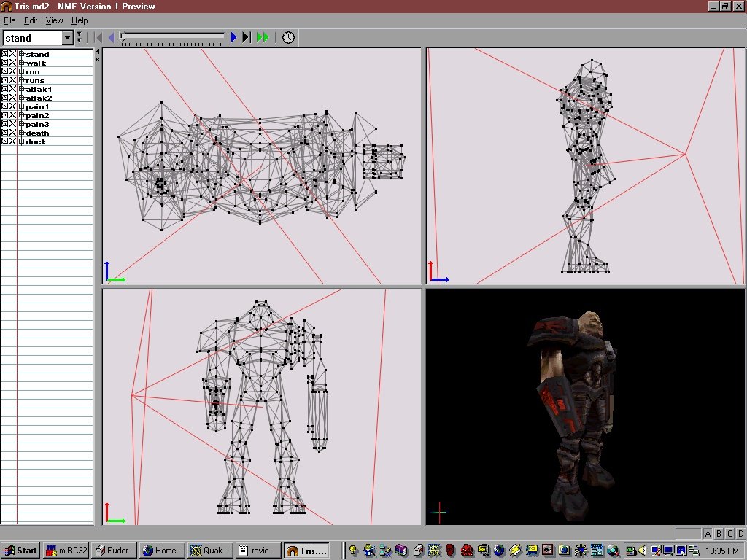The image size is (747, 560).
Task: Click the X icon in the attak1 row
Action: click(x=13, y=88)
